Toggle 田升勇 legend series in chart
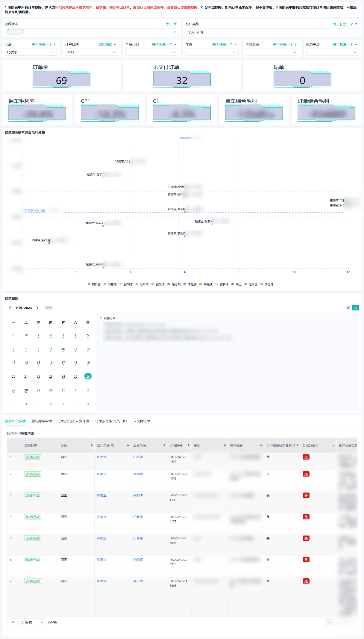Viewport: 364px width, 639px height. [x=96, y=284]
